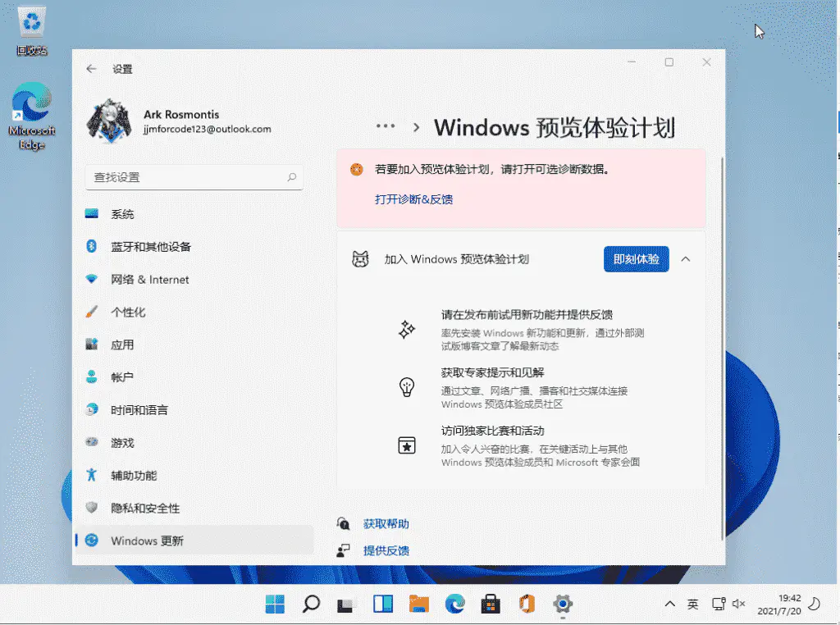Click the 辅助功能 accessibility icon
Image resolution: width=840 pixels, height=625 pixels.
[x=92, y=475]
